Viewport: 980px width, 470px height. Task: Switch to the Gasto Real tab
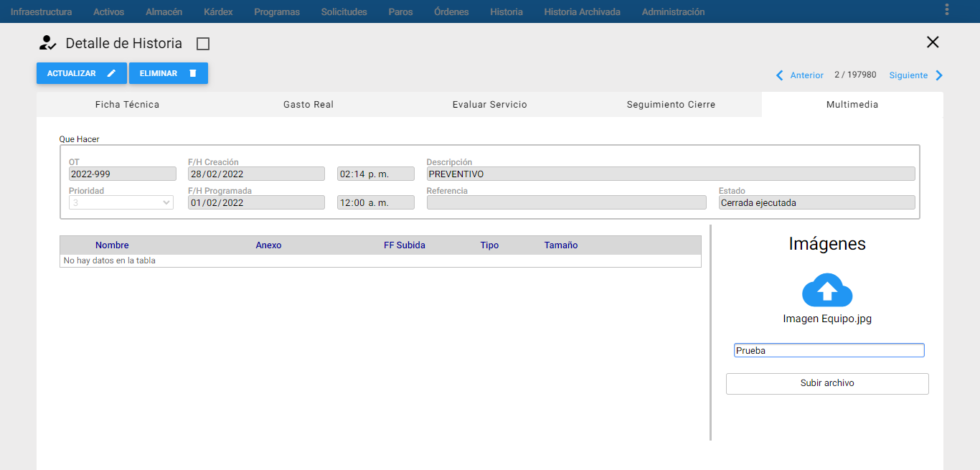308,104
